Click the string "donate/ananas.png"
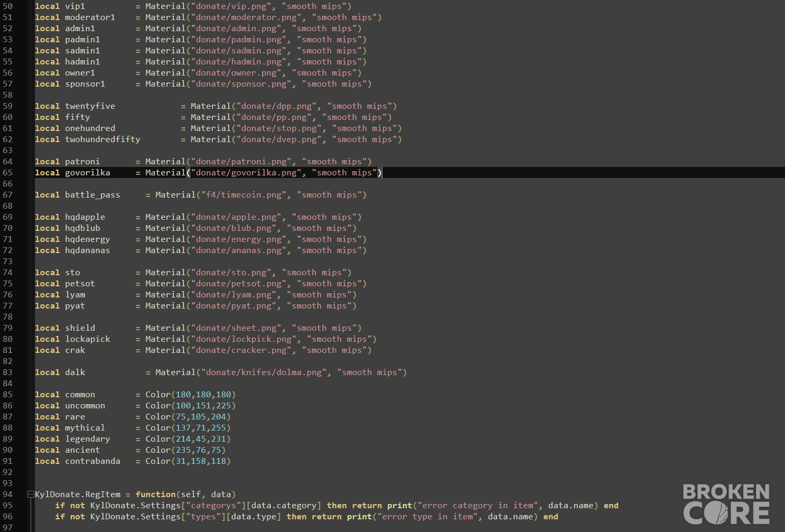The height and width of the screenshot is (532, 785). pos(239,250)
